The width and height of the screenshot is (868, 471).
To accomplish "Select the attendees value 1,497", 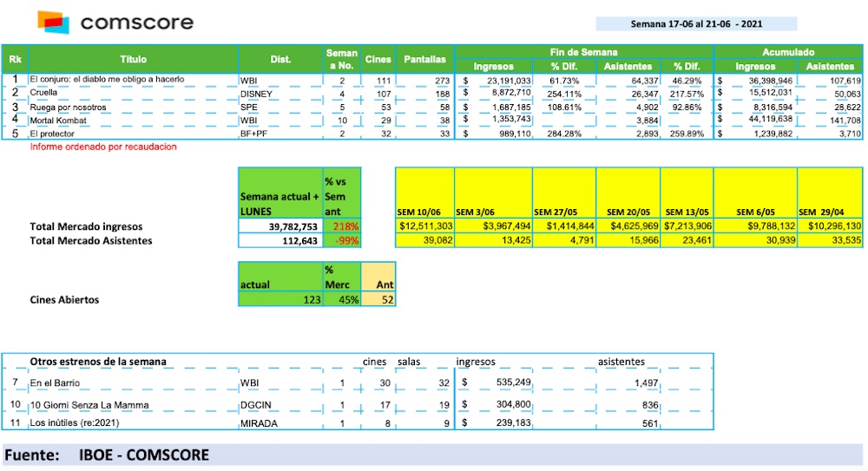I will point(647,383).
